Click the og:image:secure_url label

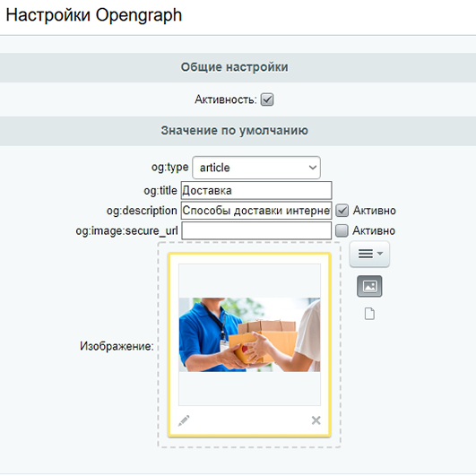point(127,231)
